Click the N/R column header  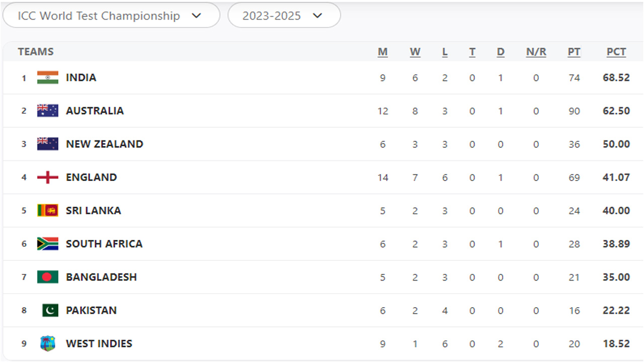[x=536, y=52]
